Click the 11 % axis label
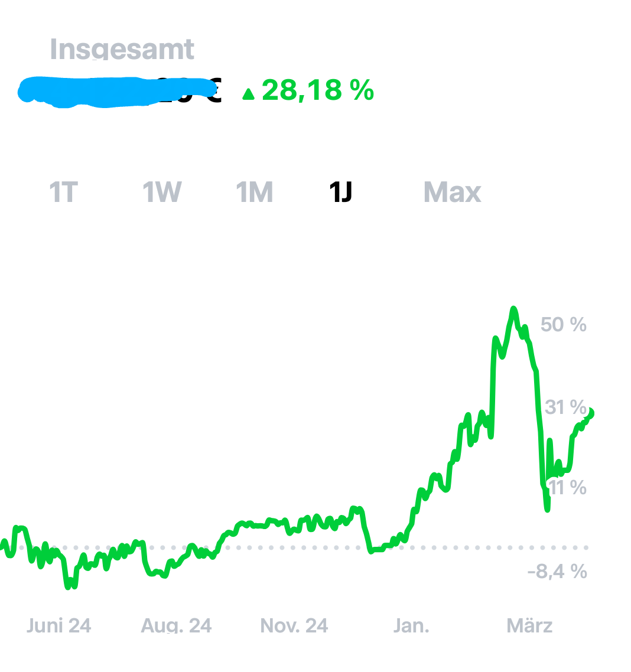 point(567,487)
